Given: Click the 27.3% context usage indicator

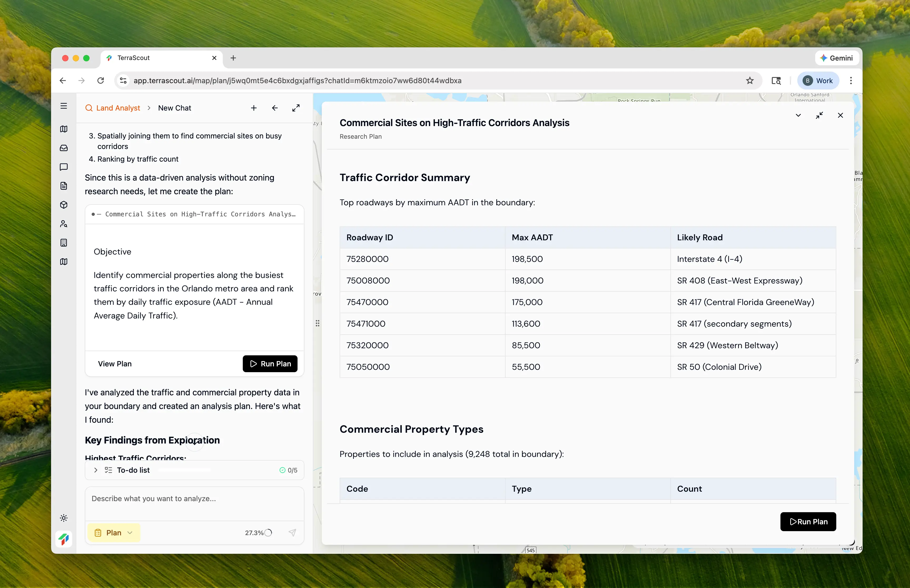Looking at the screenshot, I should (x=258, y=533).
